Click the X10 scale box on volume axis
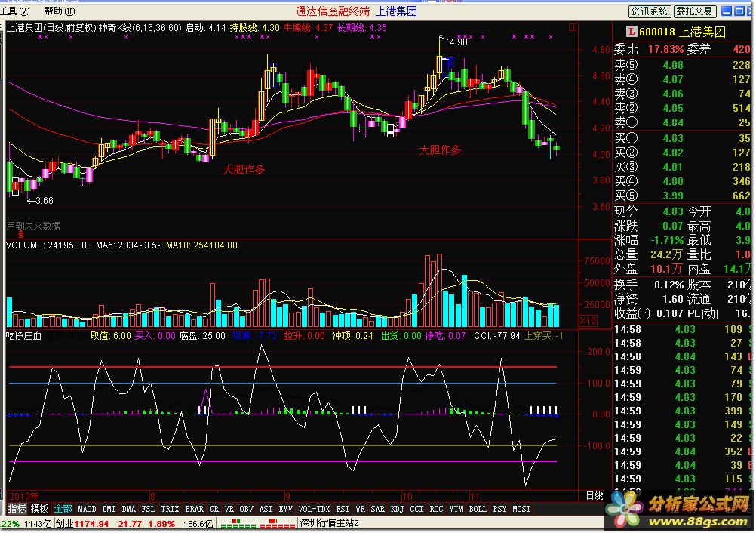Image resolution: width=756 pixels, height=533 pixels. [x=589, y=321]
